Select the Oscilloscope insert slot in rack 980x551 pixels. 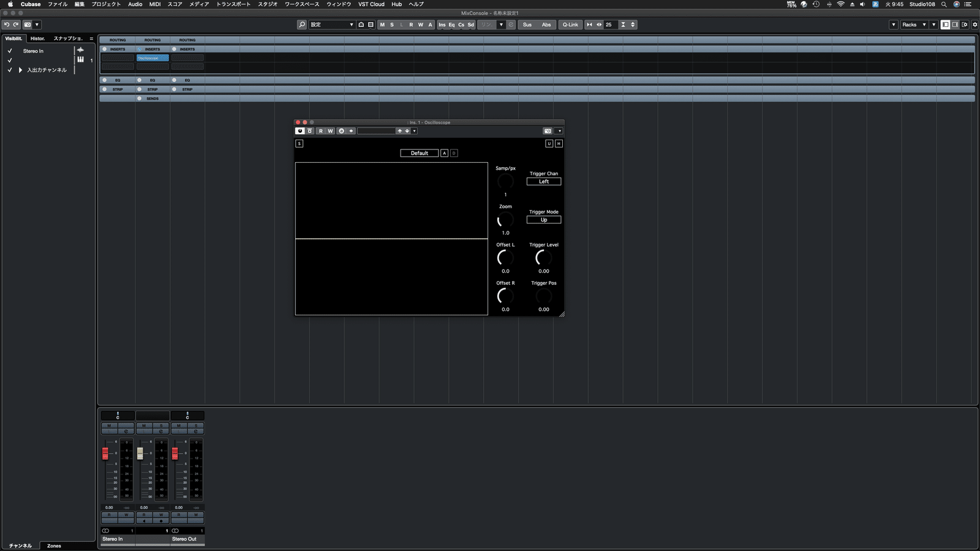pos(153,58)
